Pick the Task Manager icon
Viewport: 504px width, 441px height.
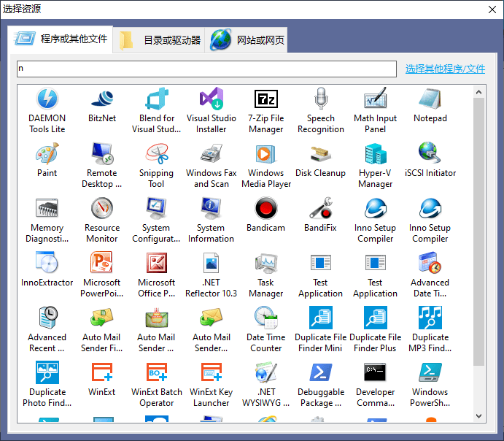(x=265, y=263)
